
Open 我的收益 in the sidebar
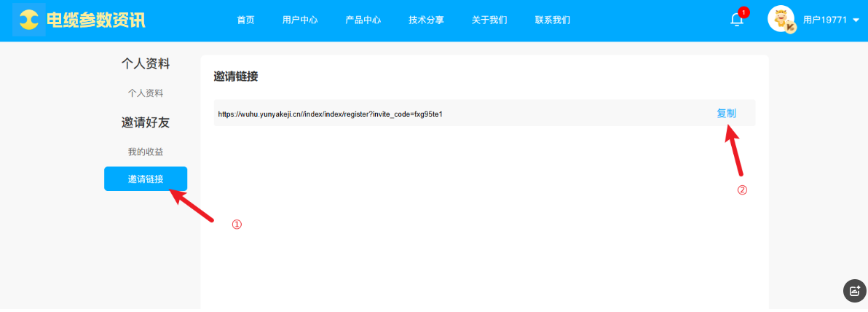click(146, 152)
